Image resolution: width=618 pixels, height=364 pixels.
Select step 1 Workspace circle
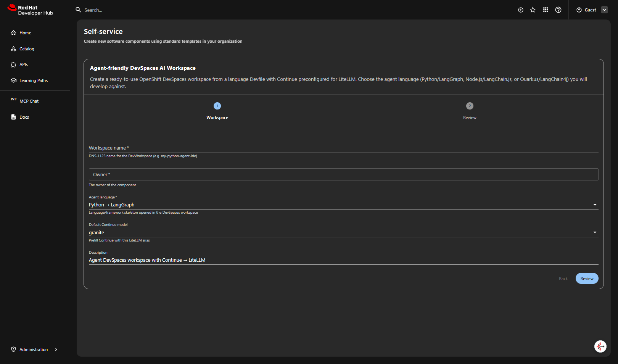point(217,106)
